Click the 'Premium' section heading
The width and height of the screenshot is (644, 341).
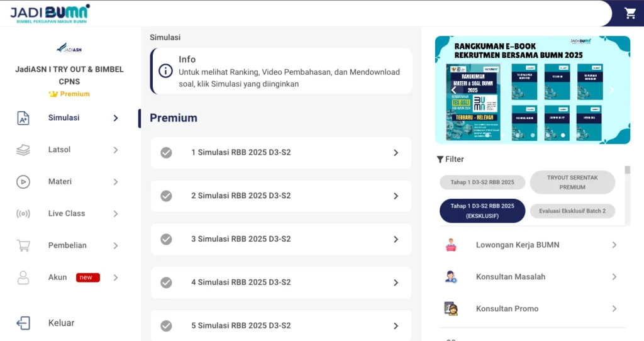(174, 118)
